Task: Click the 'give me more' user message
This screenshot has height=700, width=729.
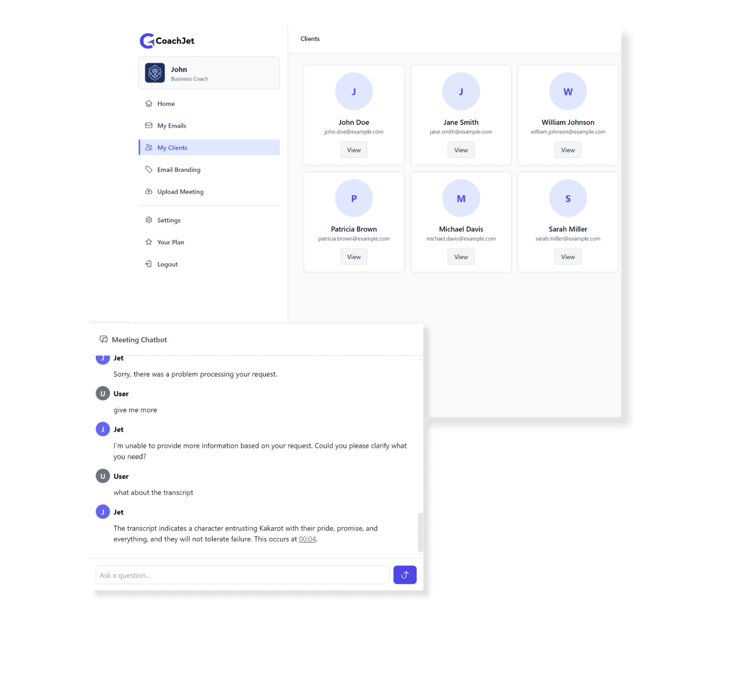Action: tap(135, 410)
